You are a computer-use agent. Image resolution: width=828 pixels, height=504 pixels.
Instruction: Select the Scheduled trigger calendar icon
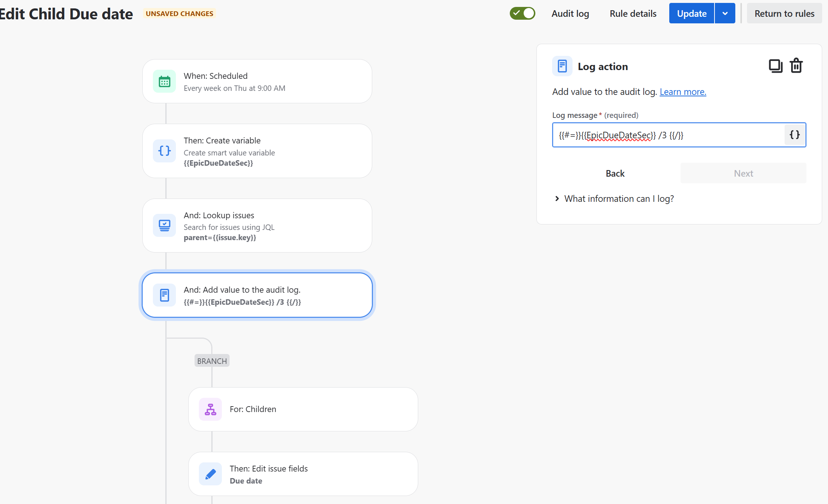(x=164, y=81)
